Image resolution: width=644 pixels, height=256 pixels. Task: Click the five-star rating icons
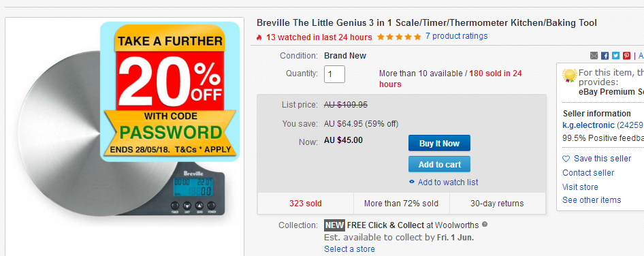point(399,37)
